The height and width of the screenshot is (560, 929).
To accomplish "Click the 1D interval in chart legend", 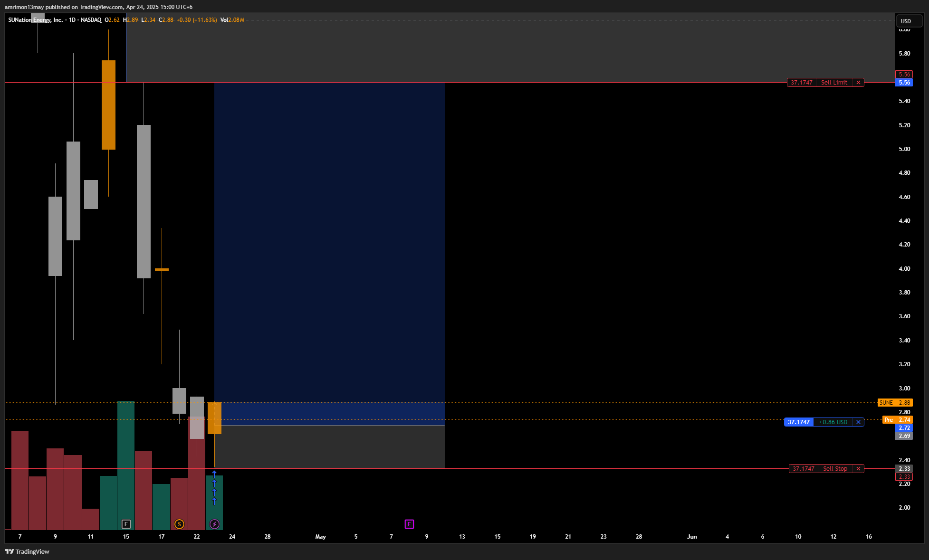I will click(72, 19).
